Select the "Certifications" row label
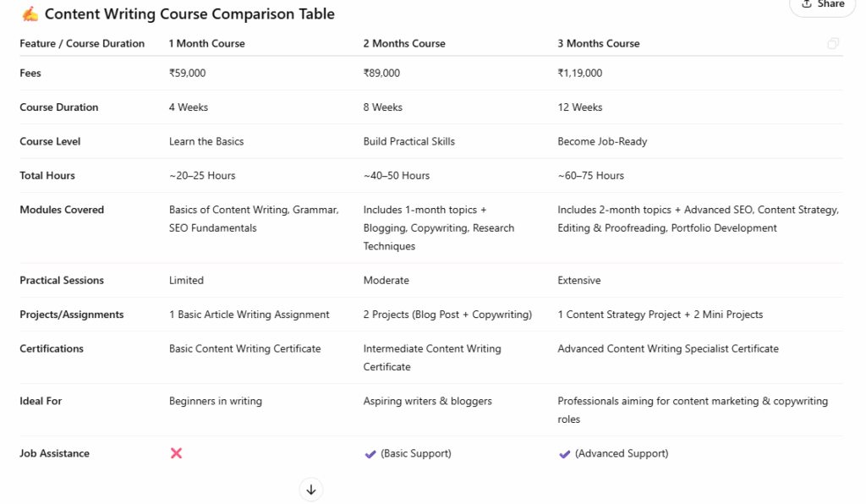866x504 pixels. click(x=52, y=348)
